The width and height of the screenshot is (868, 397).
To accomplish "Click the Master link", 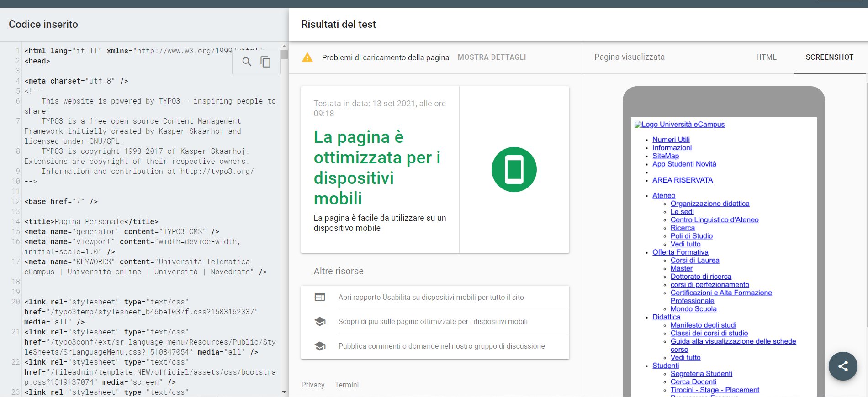I will [682, 269].
